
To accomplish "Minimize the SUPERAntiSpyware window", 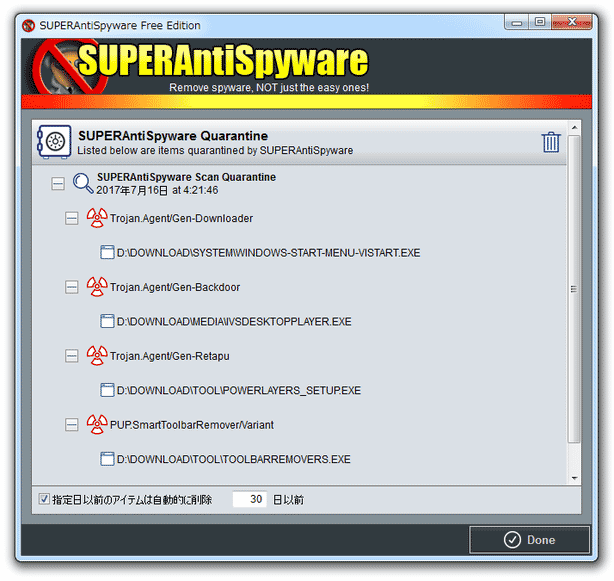I will pyautogui.click(x=516, y=22).
